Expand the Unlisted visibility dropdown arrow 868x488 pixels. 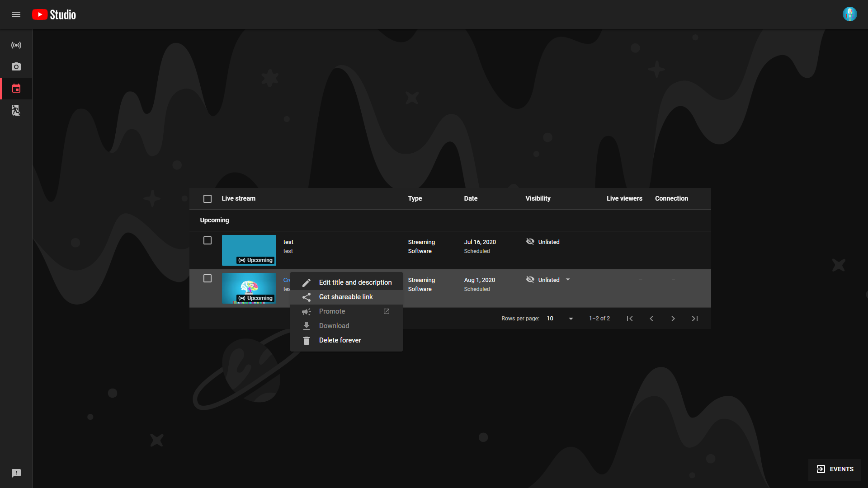point(568,280)
